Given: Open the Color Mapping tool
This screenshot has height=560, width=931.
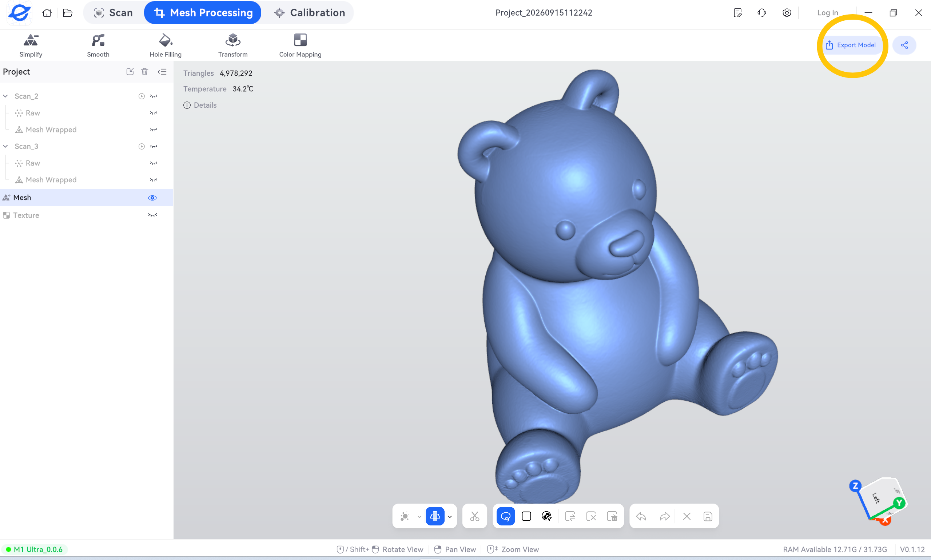Looking at the screenshot, I should [300, 45].
